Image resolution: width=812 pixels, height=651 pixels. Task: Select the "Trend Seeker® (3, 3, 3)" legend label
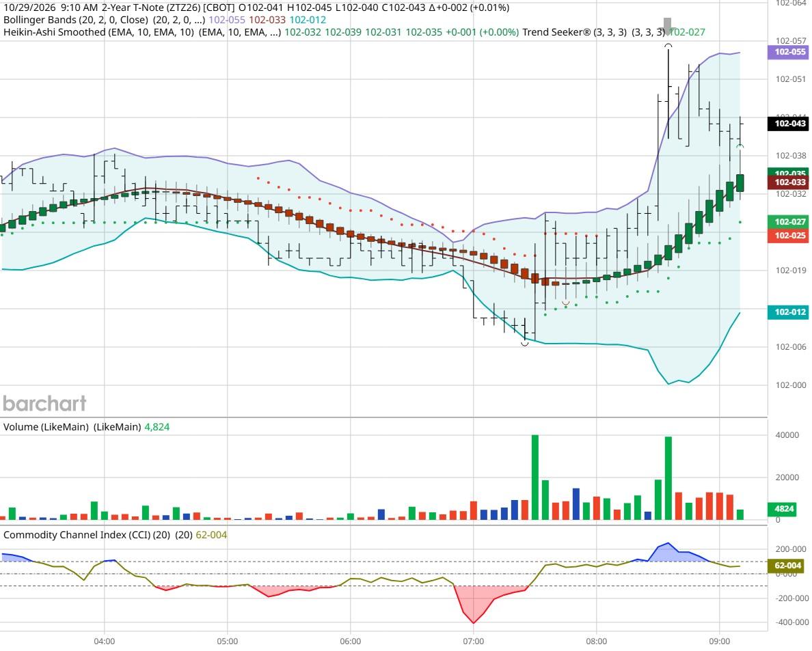coord(574,32)
